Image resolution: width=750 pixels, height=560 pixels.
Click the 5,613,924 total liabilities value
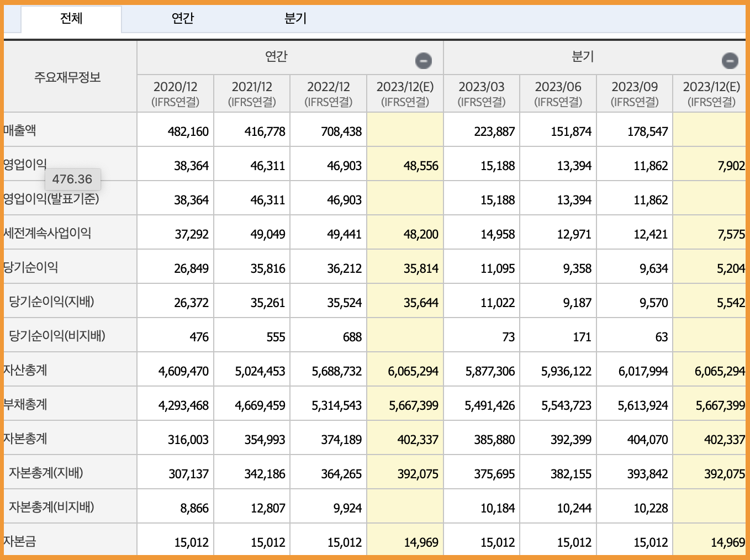[643, 405]
